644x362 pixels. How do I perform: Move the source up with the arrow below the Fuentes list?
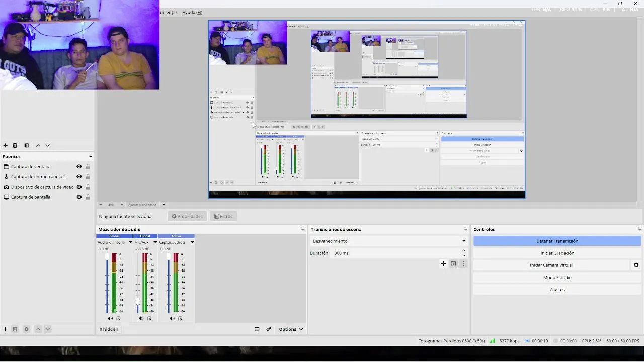38,329
